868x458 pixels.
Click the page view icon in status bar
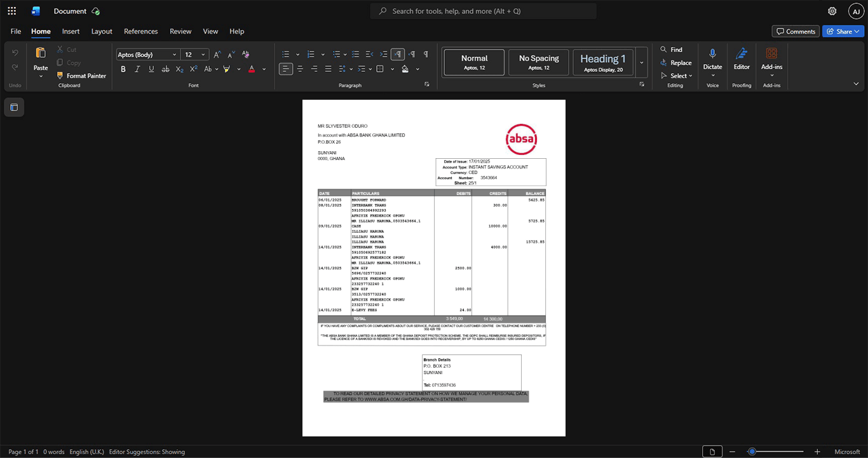[712, 452]
